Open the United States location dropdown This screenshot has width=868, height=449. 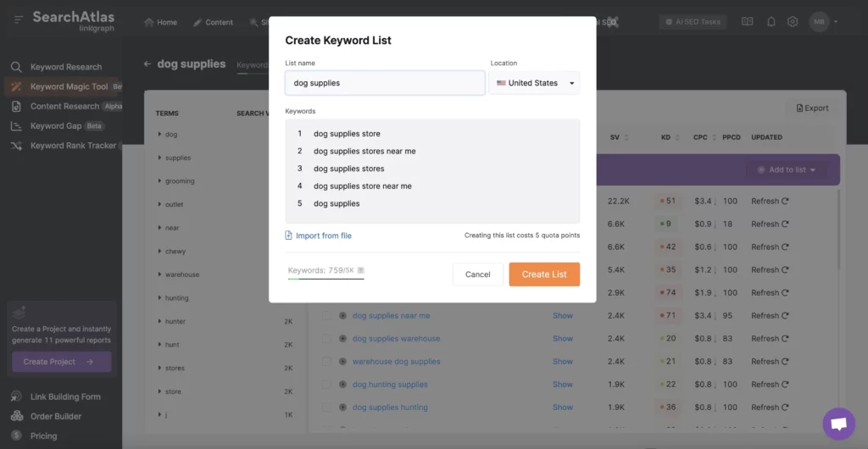click(535, 83)
